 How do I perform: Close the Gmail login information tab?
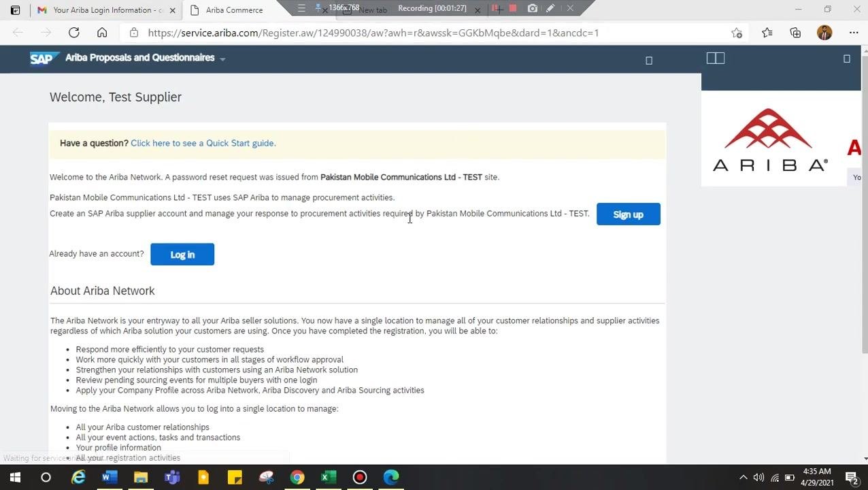click(172, 10)
